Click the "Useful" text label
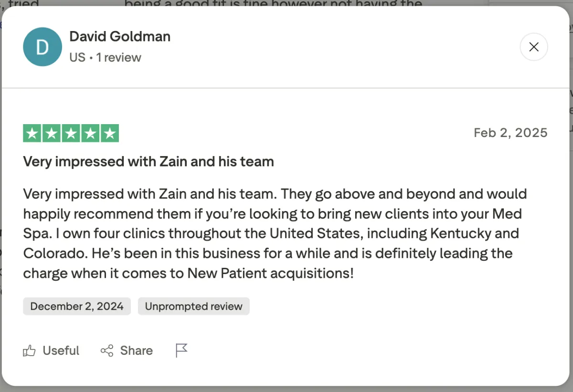This screenshot has width=573, height=392. (61, 351)
